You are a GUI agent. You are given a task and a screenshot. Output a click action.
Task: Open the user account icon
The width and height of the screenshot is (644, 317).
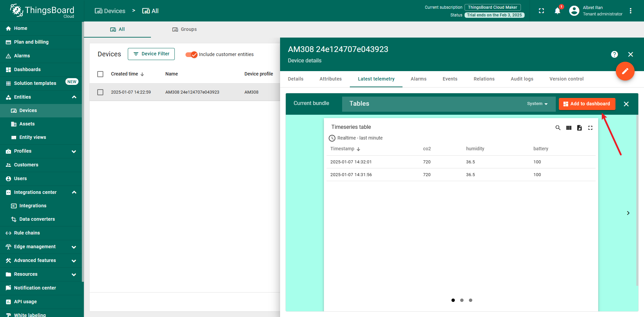tap(574, 11)
